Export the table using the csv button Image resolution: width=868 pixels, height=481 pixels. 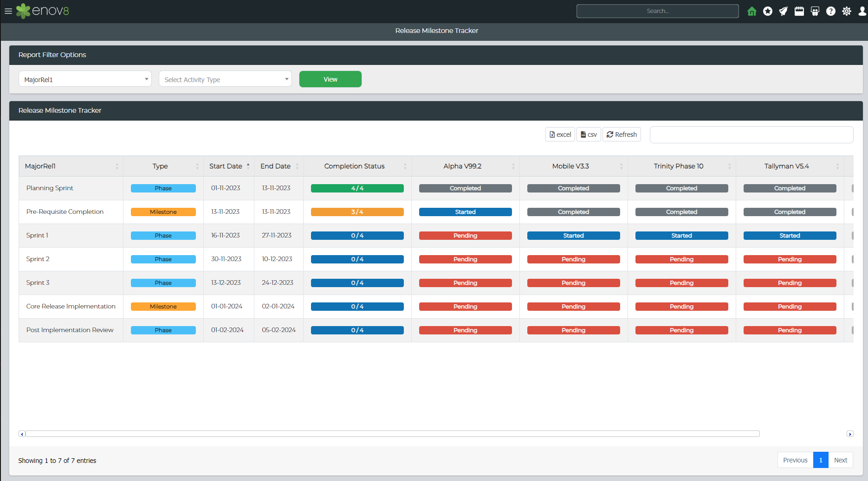(x=589, y=135)
